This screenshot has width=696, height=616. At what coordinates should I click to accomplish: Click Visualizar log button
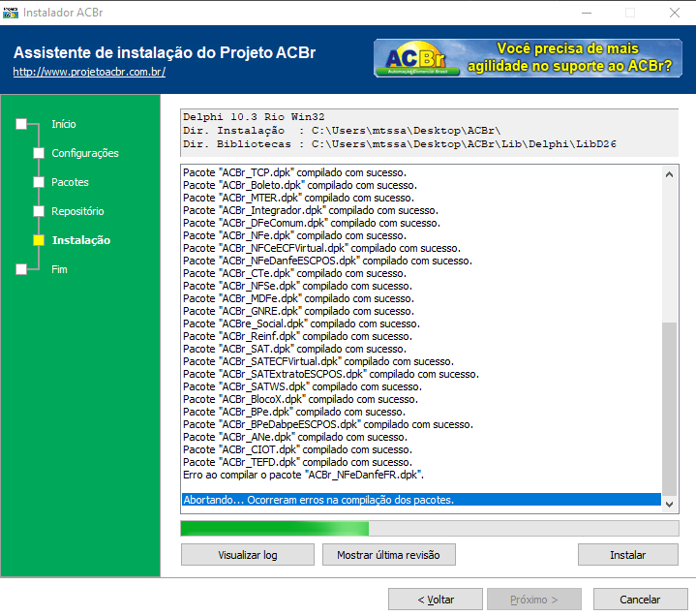pos(248,555)
